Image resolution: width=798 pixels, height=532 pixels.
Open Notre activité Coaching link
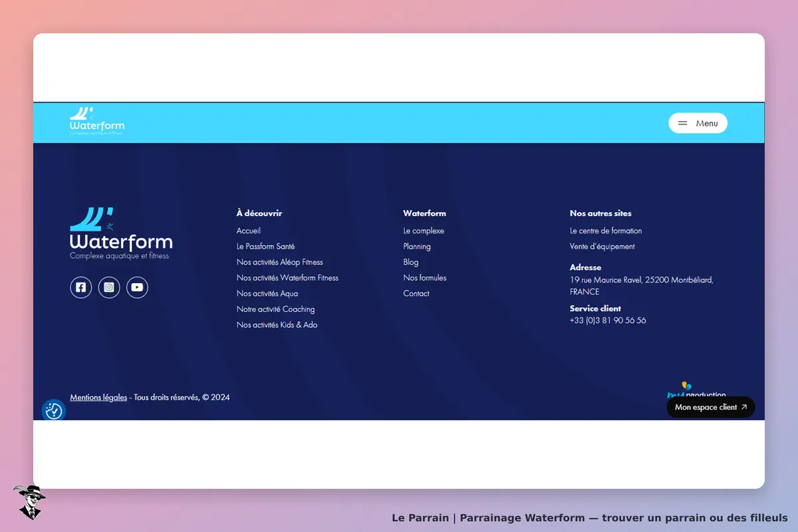click(x=276, y=309)
